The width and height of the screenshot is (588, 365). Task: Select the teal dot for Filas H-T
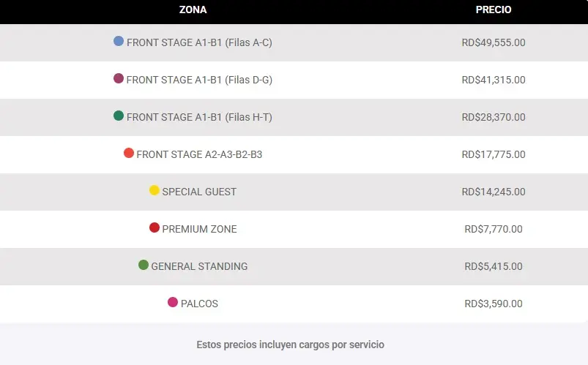119,116
